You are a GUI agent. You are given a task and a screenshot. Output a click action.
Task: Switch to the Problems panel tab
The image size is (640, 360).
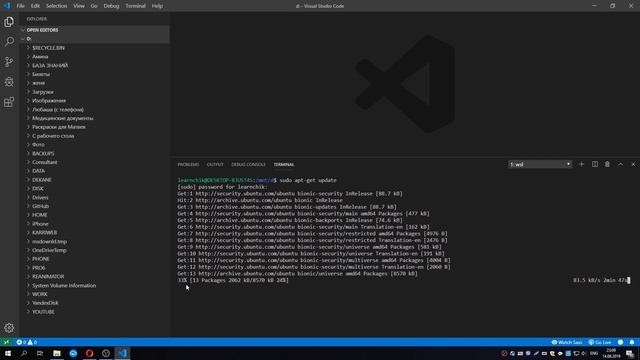point(188,164)
